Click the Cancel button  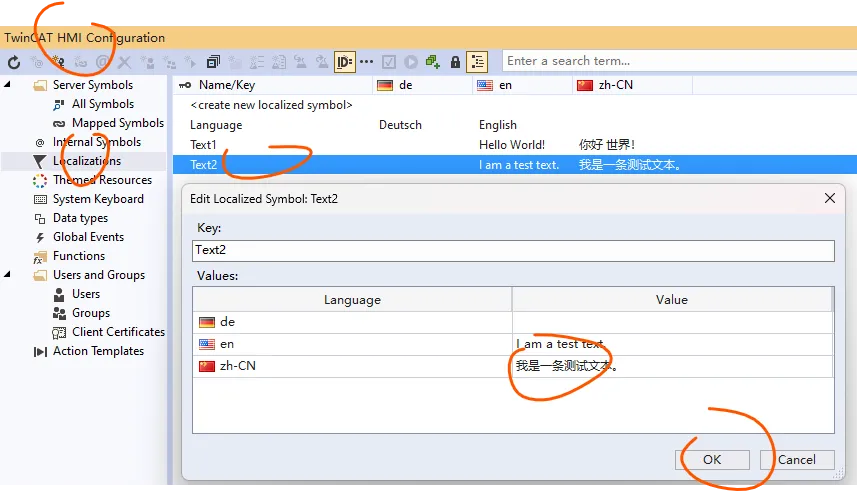tap(797, 460)
